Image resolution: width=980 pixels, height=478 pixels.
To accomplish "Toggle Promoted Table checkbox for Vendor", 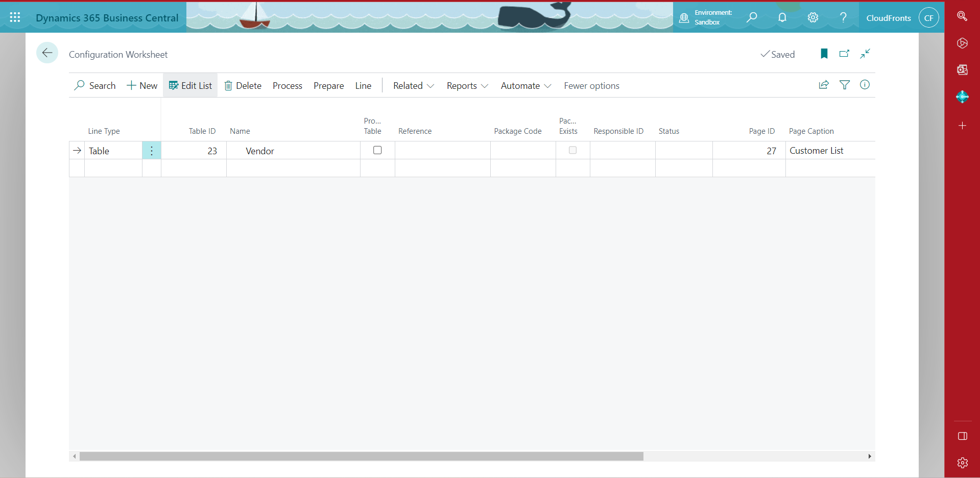I will [377, 150].
